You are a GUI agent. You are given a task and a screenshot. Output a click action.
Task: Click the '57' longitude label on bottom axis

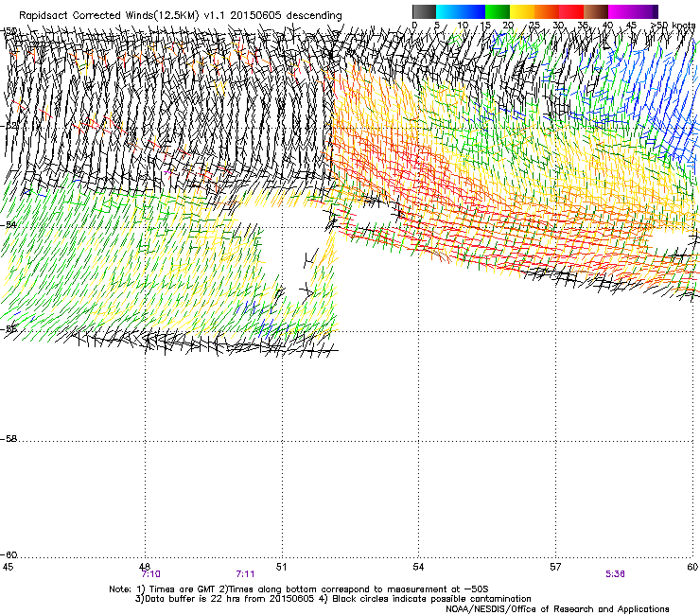(555, 567)
